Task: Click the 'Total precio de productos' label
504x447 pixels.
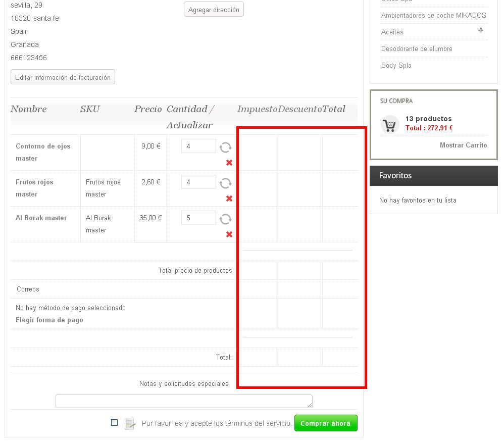Action: [195, 270]
